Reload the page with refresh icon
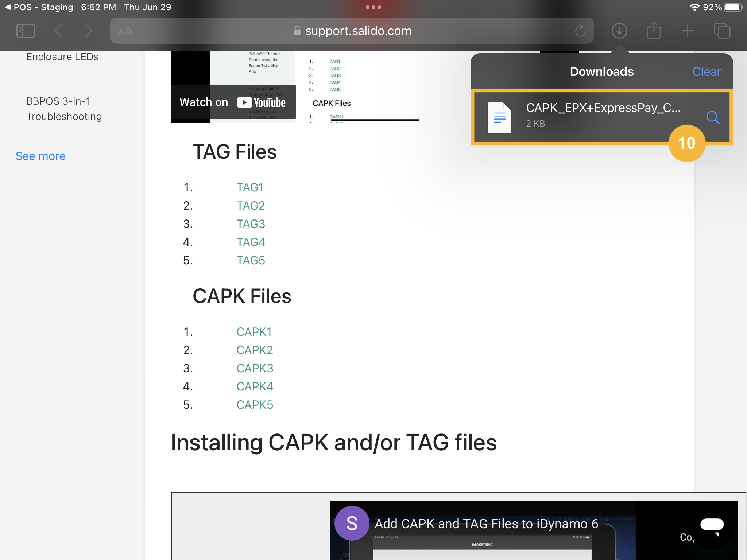 [x=580, y=31]
